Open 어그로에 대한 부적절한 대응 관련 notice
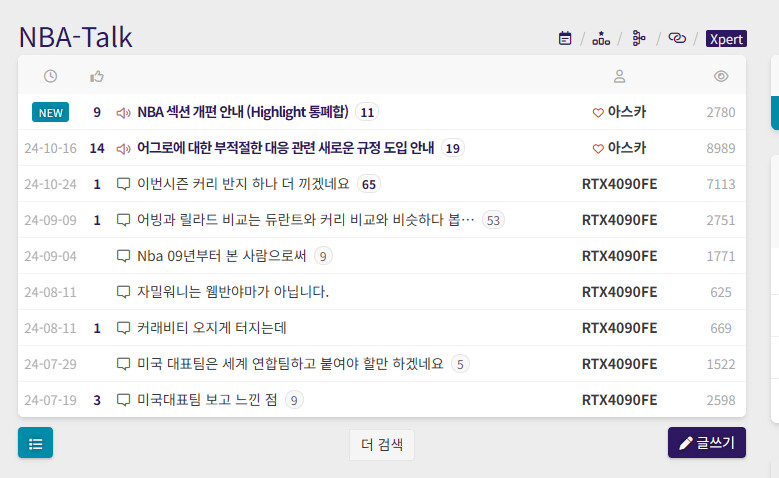The image size is (779, 478). click(286, 148)
